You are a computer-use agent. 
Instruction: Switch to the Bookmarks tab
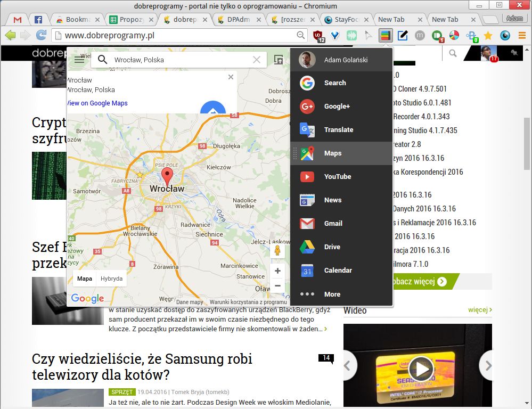pyautogui.click(x=78, y=20)
